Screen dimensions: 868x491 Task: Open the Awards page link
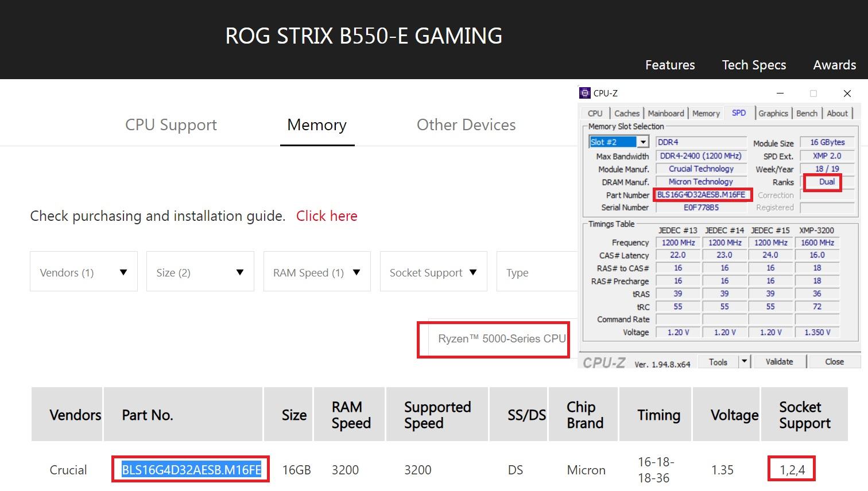pos(834,65)
